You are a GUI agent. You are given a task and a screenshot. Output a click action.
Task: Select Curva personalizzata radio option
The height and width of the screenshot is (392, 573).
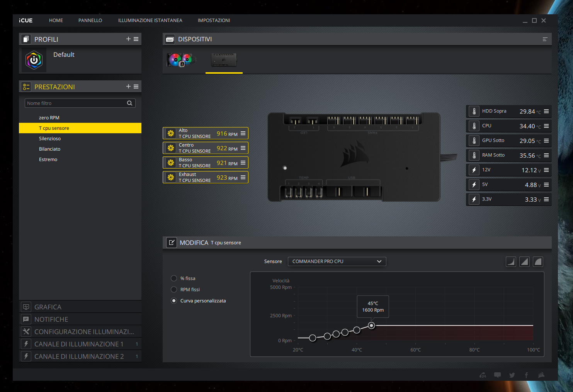pyautogui.click(x=174, y=301)
